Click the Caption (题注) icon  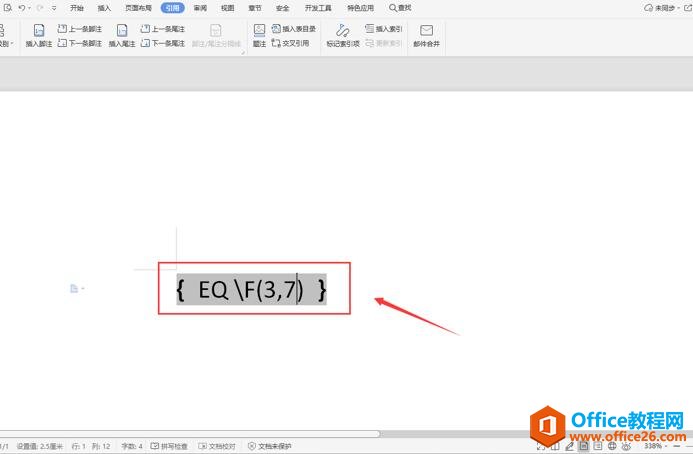pos(259,30)
